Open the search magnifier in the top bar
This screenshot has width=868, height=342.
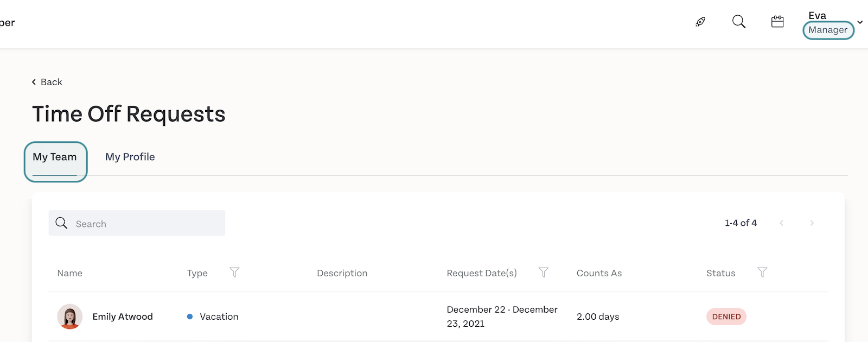tap(739, 22)
